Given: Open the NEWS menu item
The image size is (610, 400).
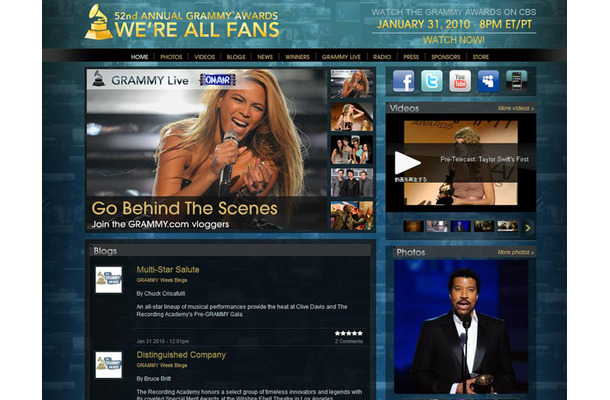Looking at the screenshot, I should (265, 57).
